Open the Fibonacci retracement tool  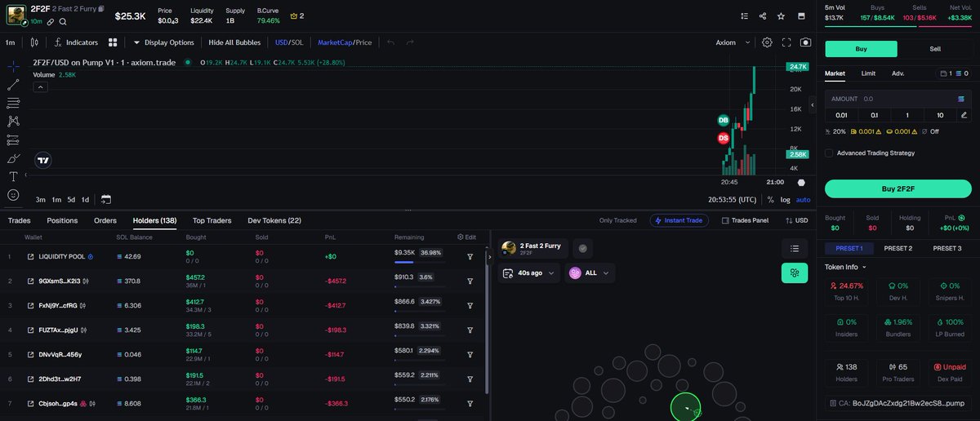pos(13,103)
